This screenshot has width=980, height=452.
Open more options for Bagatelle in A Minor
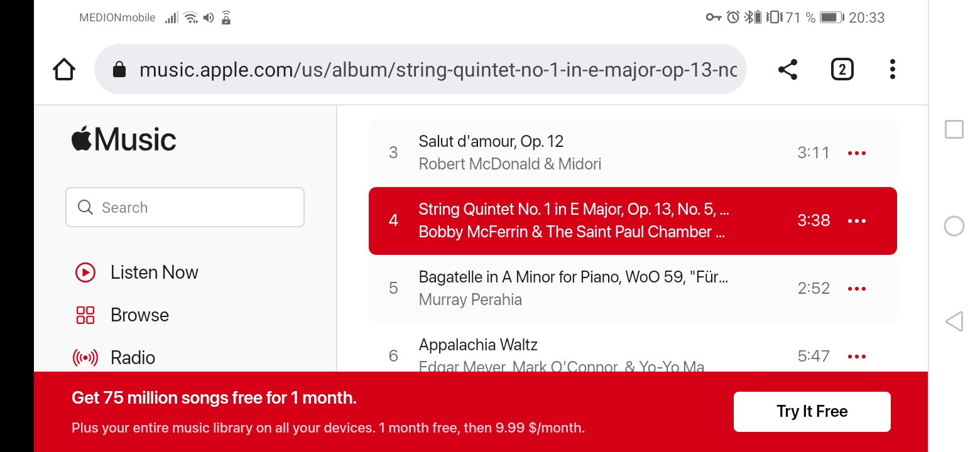point(857,289)
